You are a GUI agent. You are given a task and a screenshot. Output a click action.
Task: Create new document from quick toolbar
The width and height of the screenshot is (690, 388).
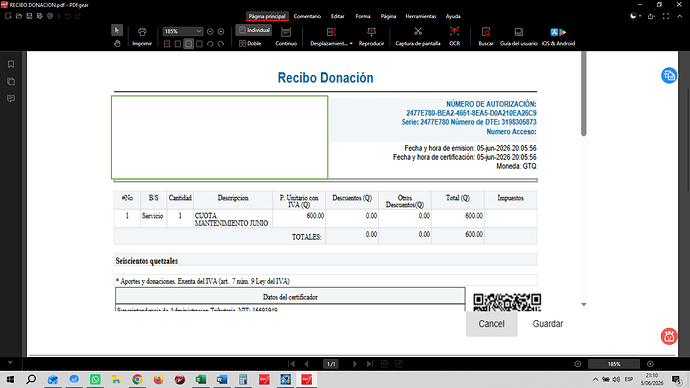pyautogui.click(x=8, y=16)
